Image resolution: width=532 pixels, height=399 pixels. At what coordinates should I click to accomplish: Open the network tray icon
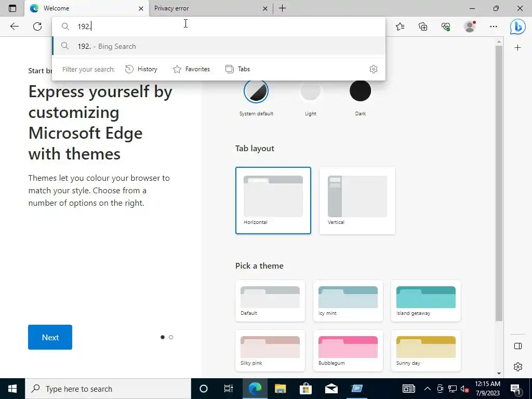453,389
